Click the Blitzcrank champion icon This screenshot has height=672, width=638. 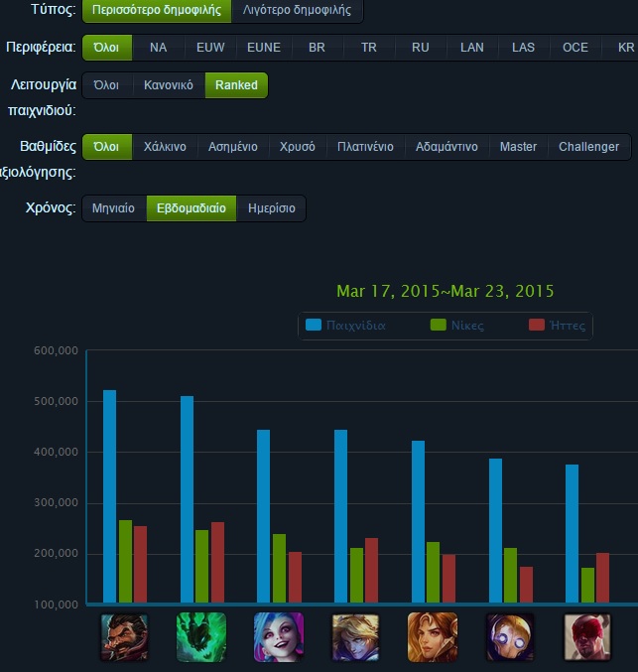tap(510, 637)
